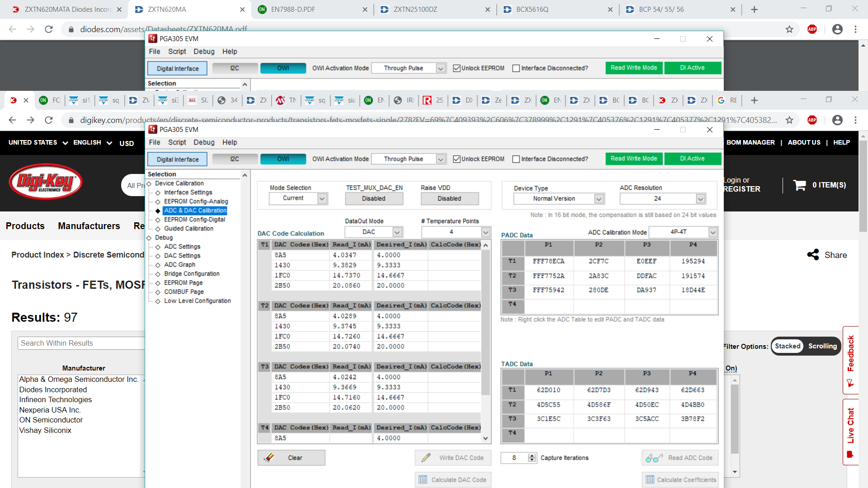Click DI Active button in front window
Screen dimensions: 868x488
(x=692, y=159)
